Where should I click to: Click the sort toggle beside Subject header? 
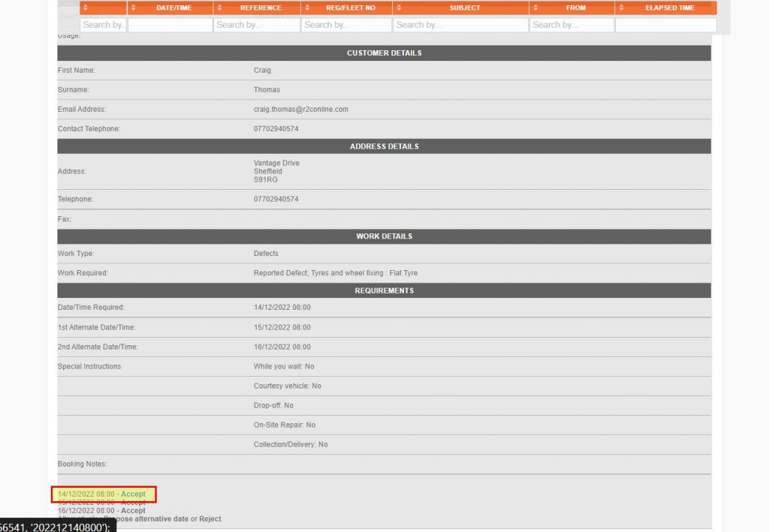pos(398,8)
